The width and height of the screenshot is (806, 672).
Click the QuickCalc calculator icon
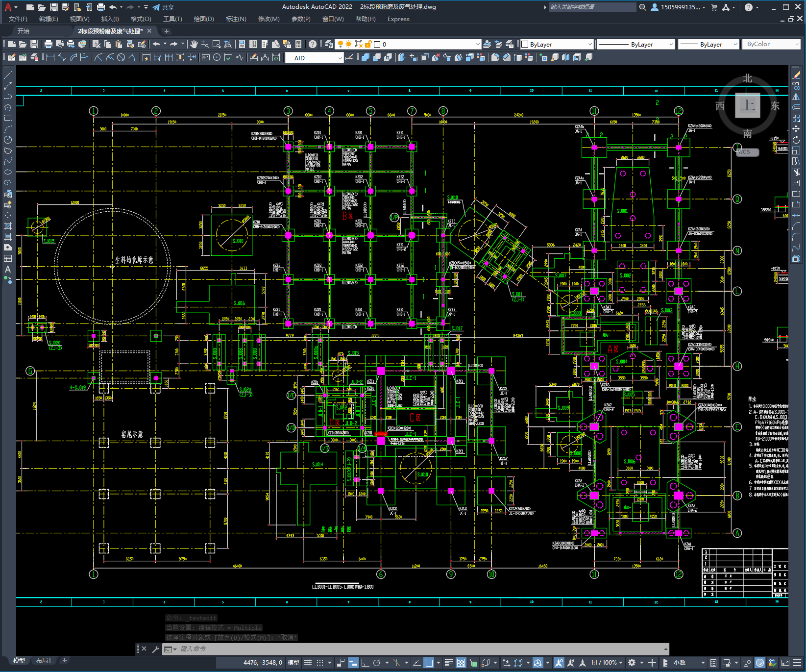(x=298, y=44)
